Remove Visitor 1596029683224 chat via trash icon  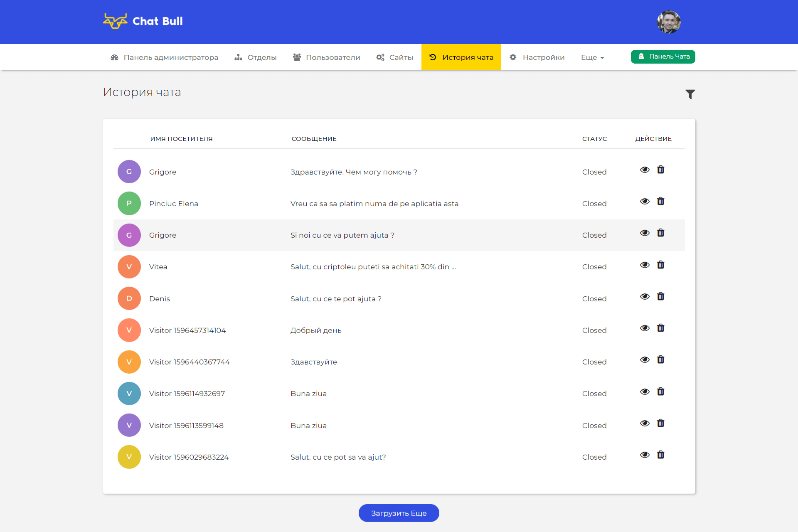click(x=660, y=455)
